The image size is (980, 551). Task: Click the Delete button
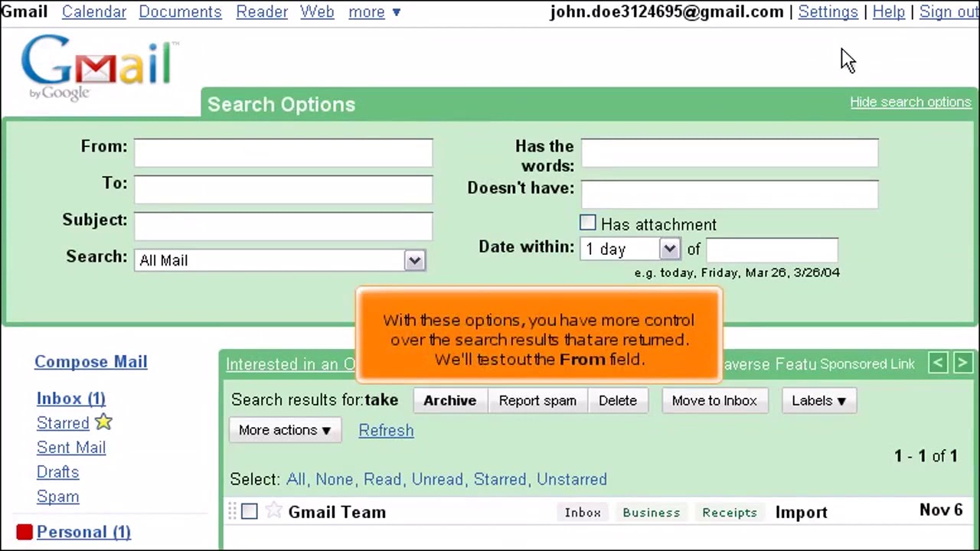[x=617, y=400]
